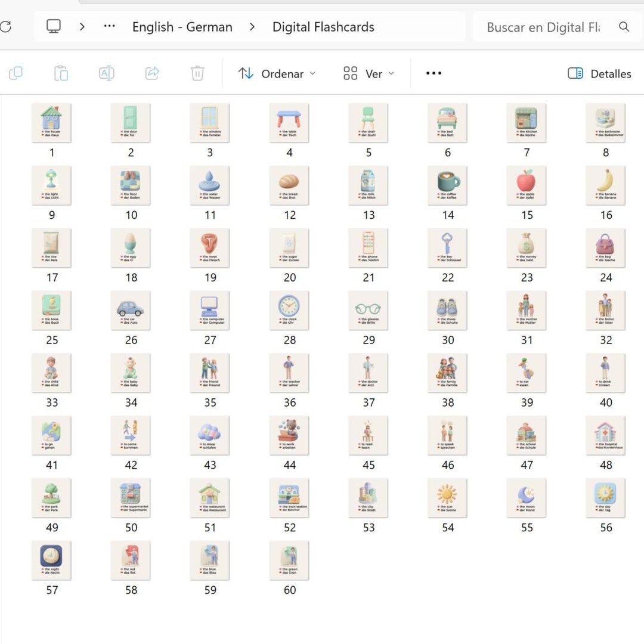Select file 49 park flashcard
This screenshot has width=644, height=644.
[x=51, y=497]
